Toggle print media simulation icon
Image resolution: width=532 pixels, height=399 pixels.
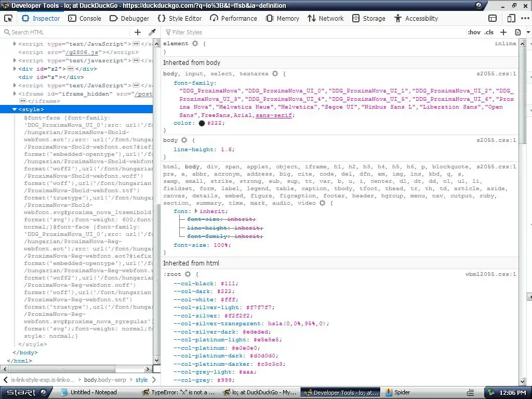click(x=518, y=32)
